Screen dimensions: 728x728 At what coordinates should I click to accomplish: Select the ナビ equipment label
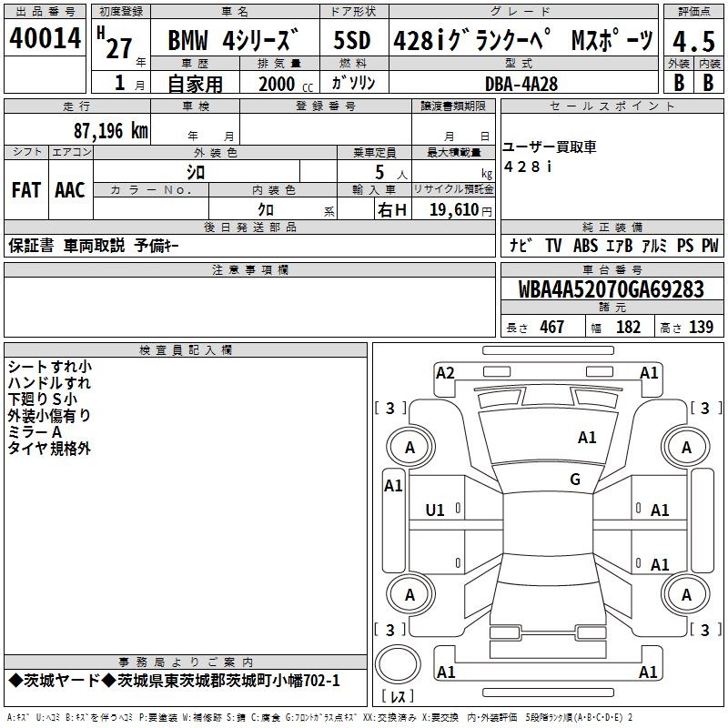pos(521,245)
